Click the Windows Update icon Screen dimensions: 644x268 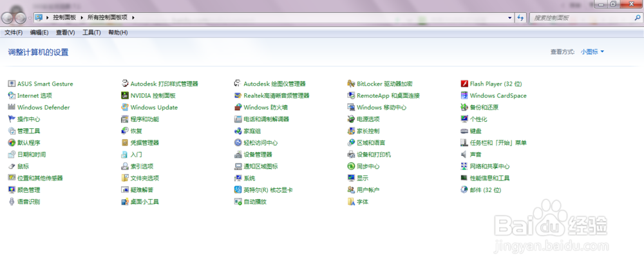pyautogui.click(x=125, y=108)
